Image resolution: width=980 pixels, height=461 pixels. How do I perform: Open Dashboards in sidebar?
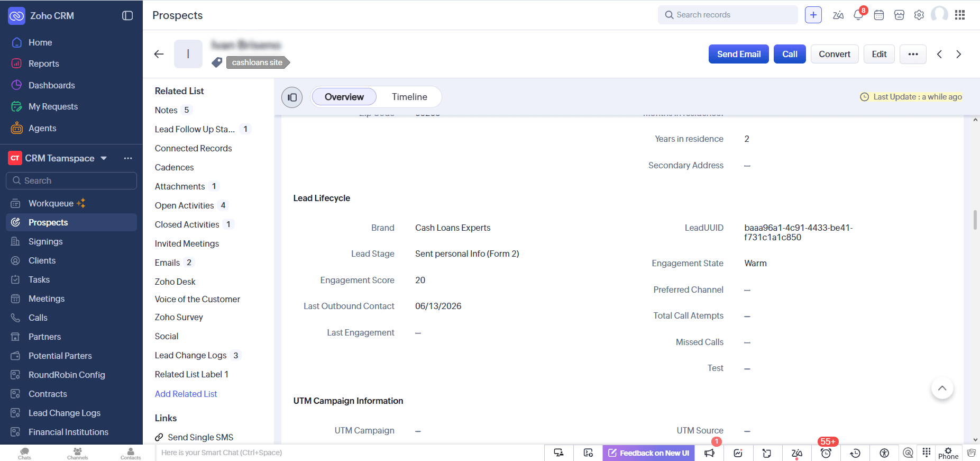click(x=51, y=85)
